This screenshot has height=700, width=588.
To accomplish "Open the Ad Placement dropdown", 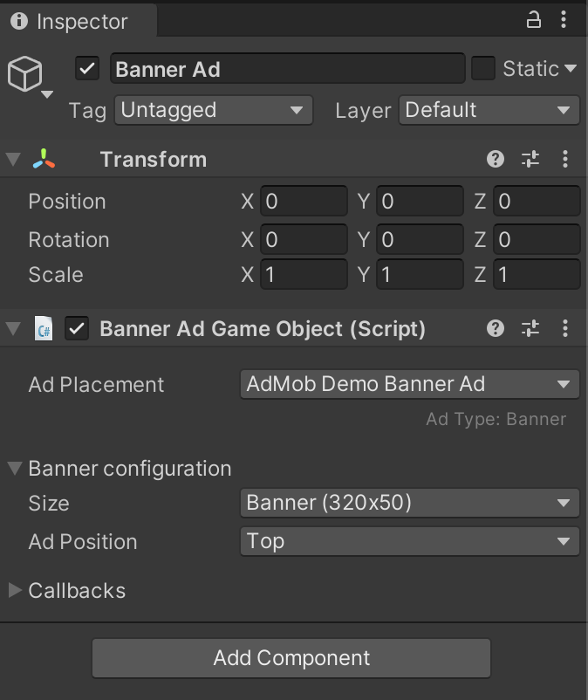I will tap(408, 384).
